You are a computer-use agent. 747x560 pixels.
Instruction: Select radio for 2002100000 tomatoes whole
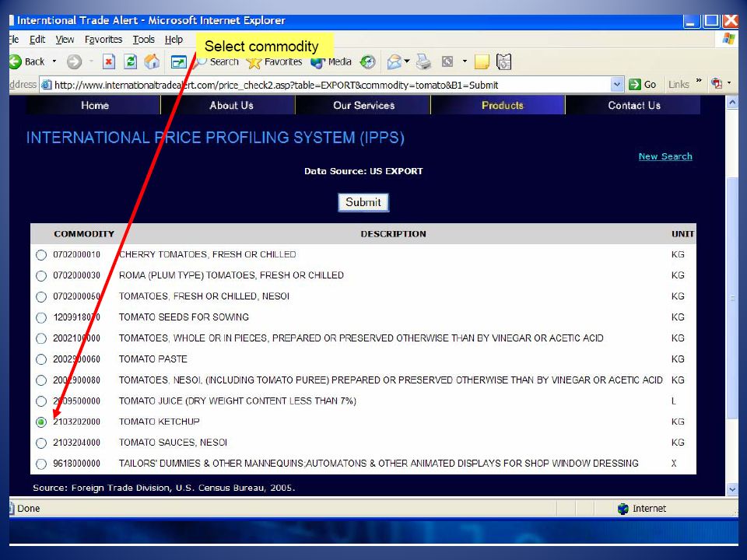[41, 338]
